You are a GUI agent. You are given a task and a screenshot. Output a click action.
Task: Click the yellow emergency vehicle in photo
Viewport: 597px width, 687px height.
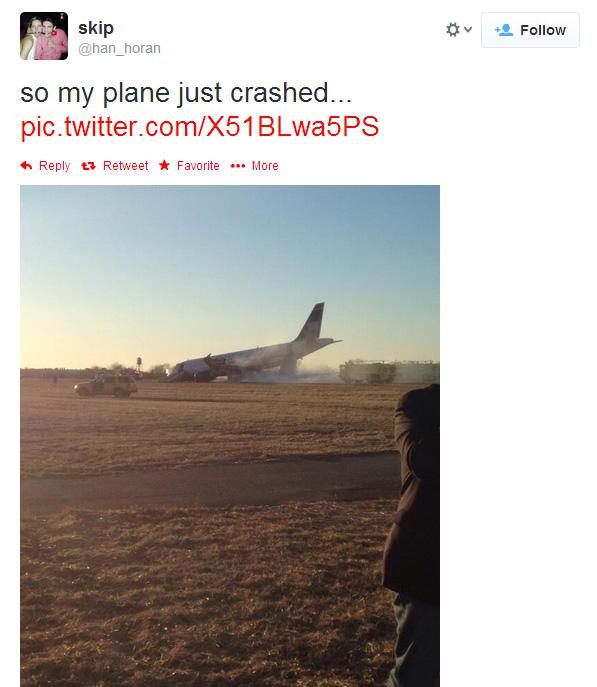tap(106, 386)
